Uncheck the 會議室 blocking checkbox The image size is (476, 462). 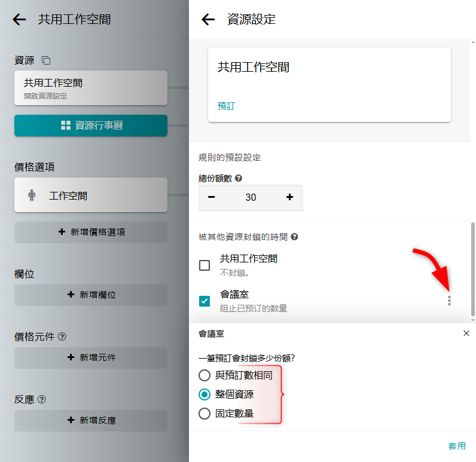pos(205,301)
